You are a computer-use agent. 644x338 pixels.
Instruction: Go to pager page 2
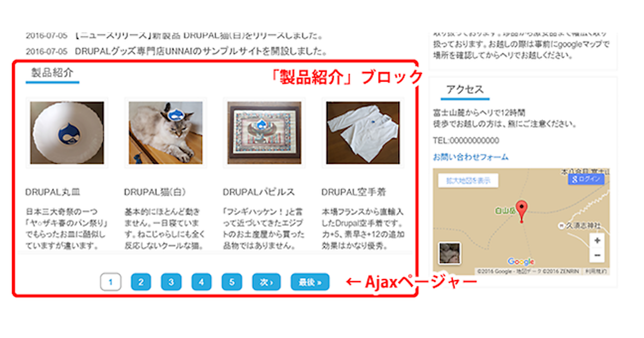[141, 282]
